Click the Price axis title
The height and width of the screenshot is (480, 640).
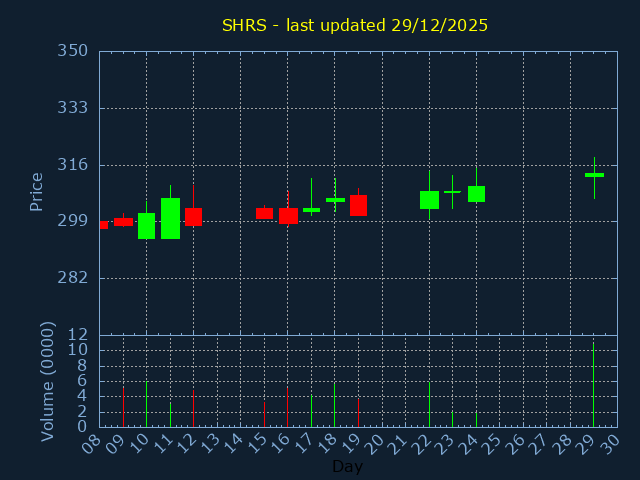point(37,192)
